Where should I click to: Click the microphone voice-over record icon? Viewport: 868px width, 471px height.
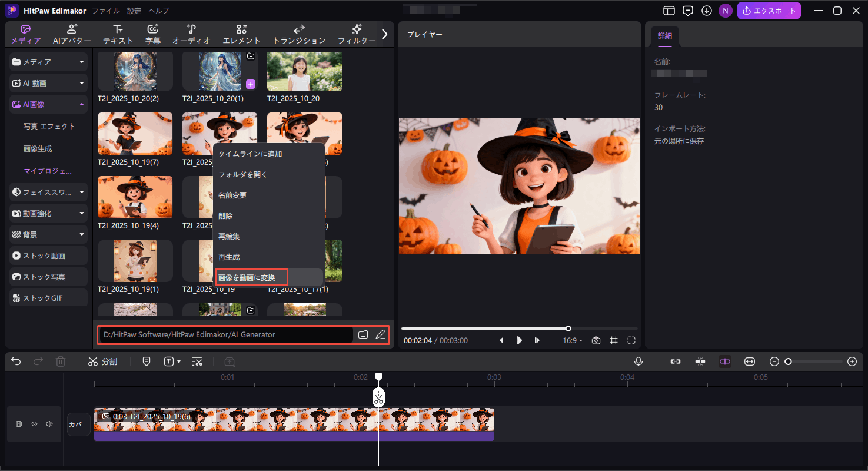point(638,361)
